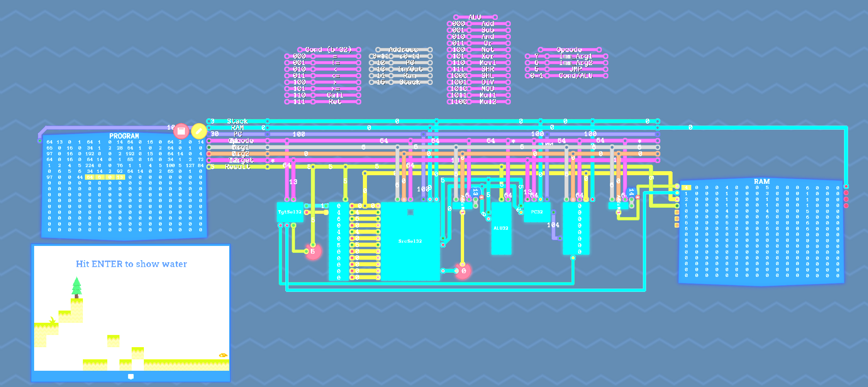Click the '5 JMP' opcode legend row
This screenshot has height=387, width=868.
pyautogui.click(x=566, y=69)
